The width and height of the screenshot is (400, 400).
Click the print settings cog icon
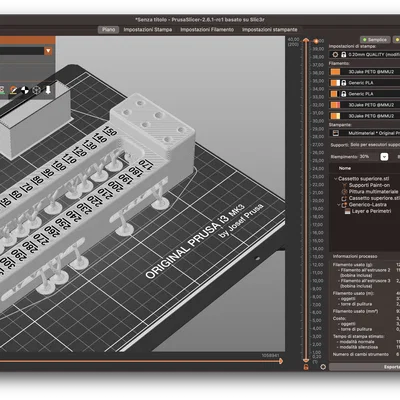pyautogui.click(x=335, y=55)
